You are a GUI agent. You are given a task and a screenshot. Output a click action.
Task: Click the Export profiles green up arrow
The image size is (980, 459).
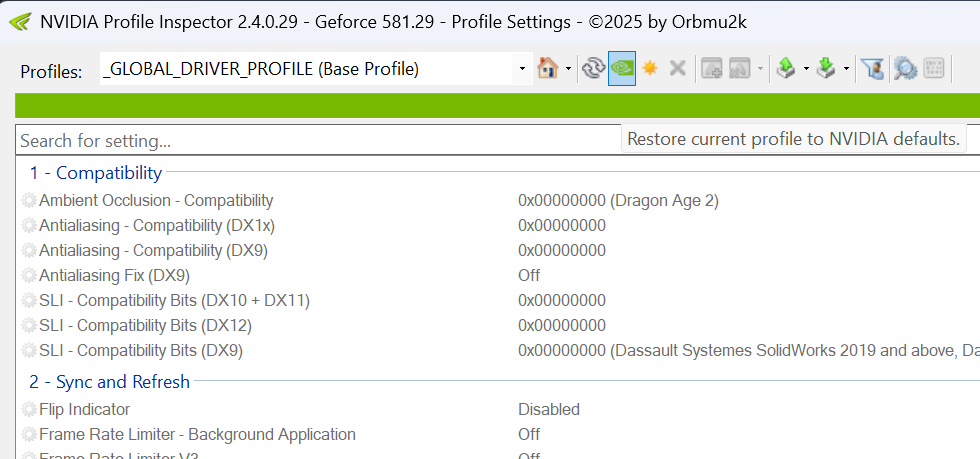[x=786, y=68]
